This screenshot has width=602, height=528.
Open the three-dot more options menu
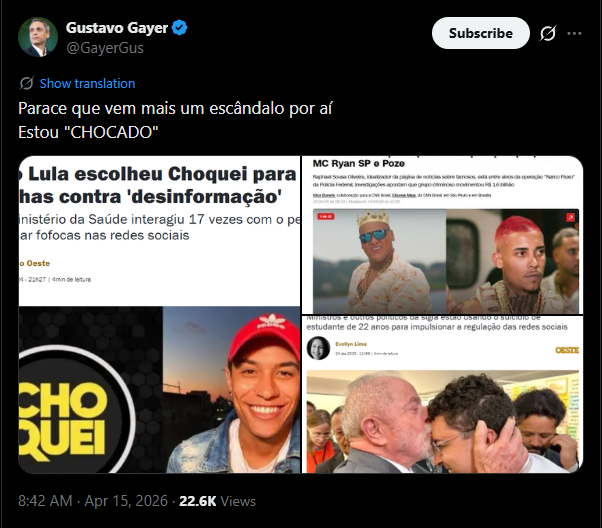pos(574,33)
